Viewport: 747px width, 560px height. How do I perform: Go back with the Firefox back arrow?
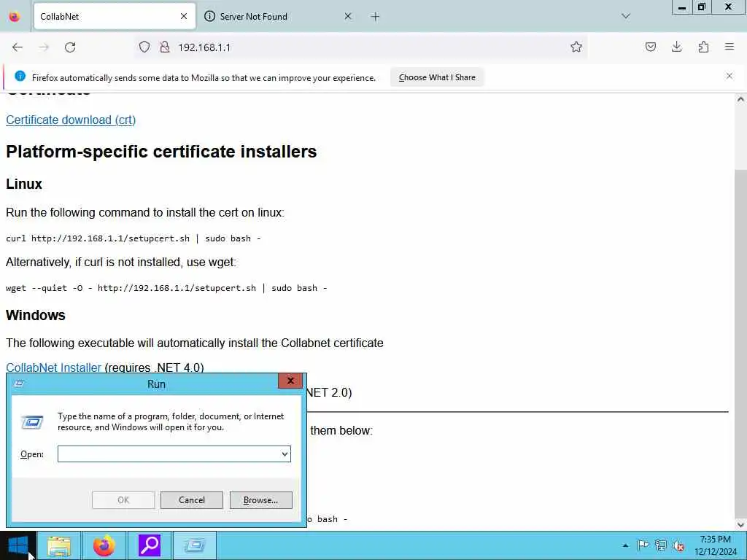[x=18, y=47]
